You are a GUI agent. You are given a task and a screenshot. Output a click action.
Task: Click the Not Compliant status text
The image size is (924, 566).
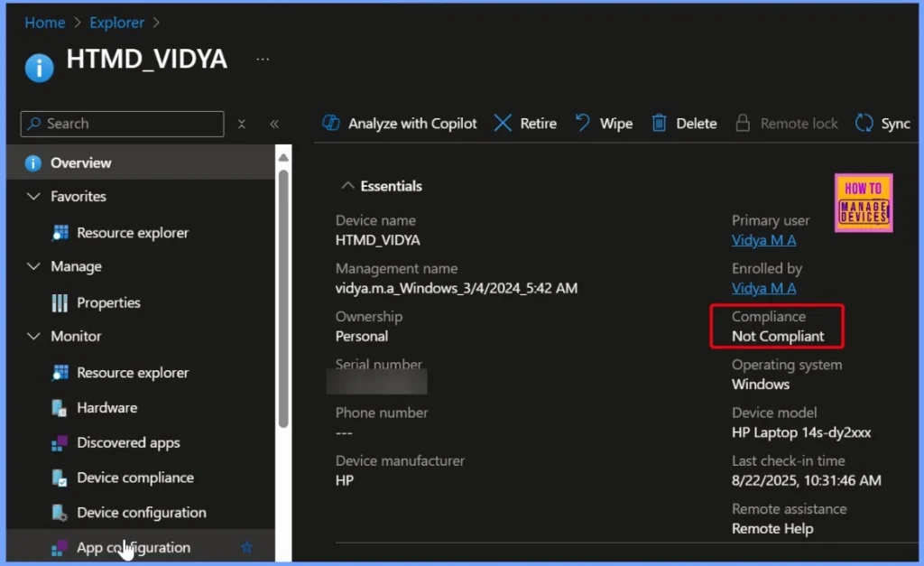click(x=778, y=336)
